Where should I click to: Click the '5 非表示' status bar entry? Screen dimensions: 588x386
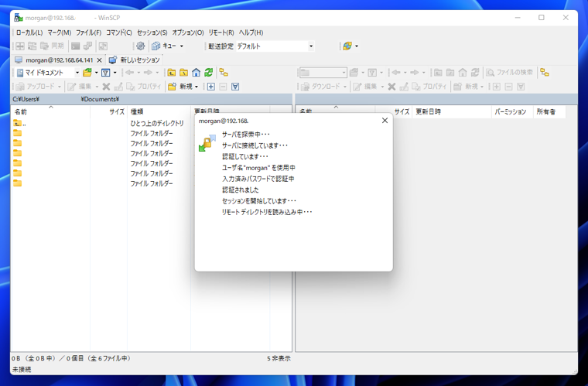pos(279,359)
